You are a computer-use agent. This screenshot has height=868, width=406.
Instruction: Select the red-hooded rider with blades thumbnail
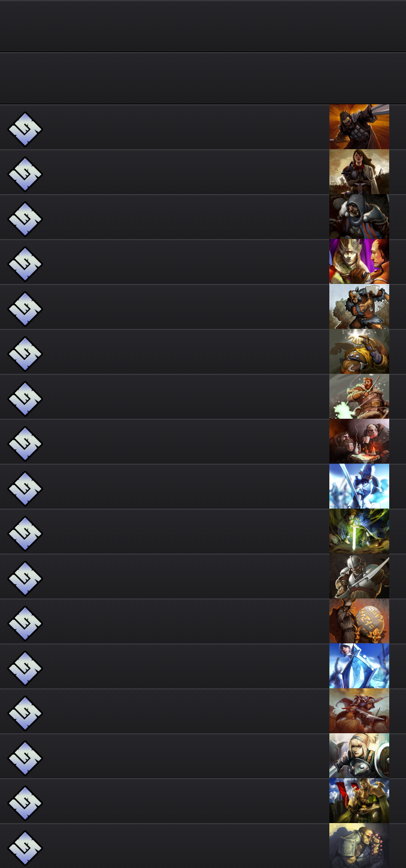[359, 711]
